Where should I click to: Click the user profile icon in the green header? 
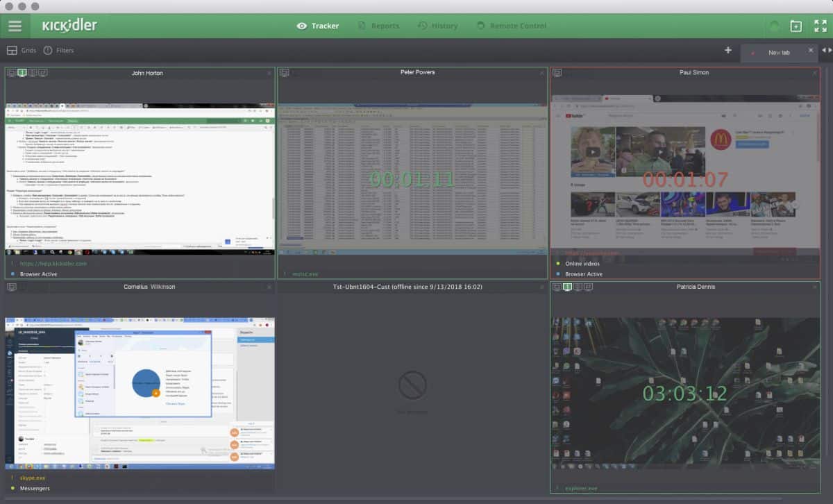(x=773, y=26)
